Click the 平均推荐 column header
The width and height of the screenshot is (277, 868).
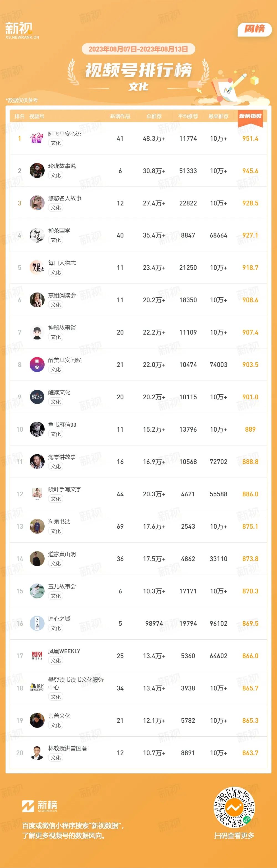188,116
